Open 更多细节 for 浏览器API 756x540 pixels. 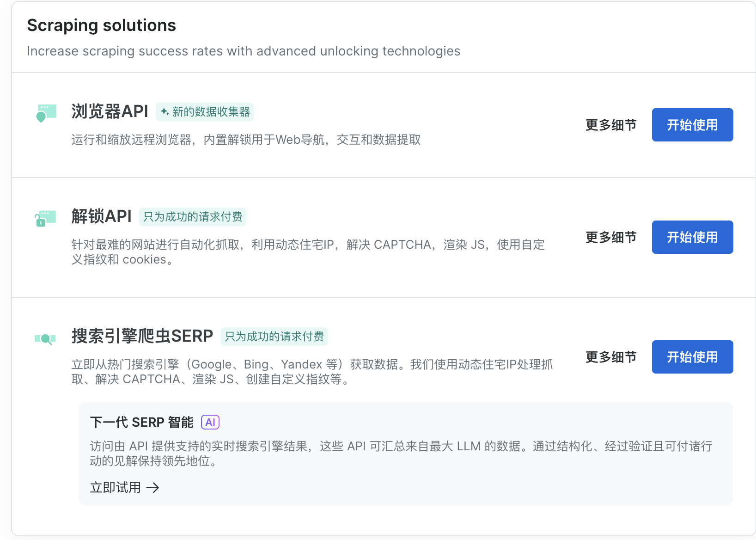pos(611,125)
